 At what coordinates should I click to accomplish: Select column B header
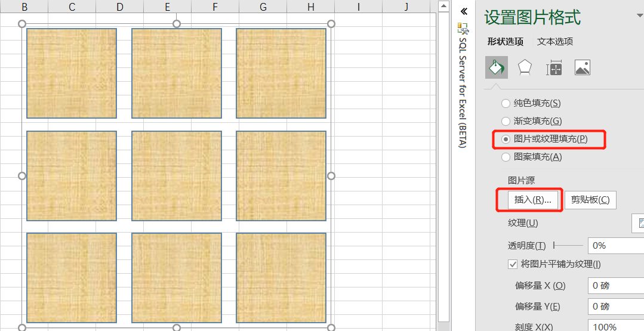click(x=24, y=7)
